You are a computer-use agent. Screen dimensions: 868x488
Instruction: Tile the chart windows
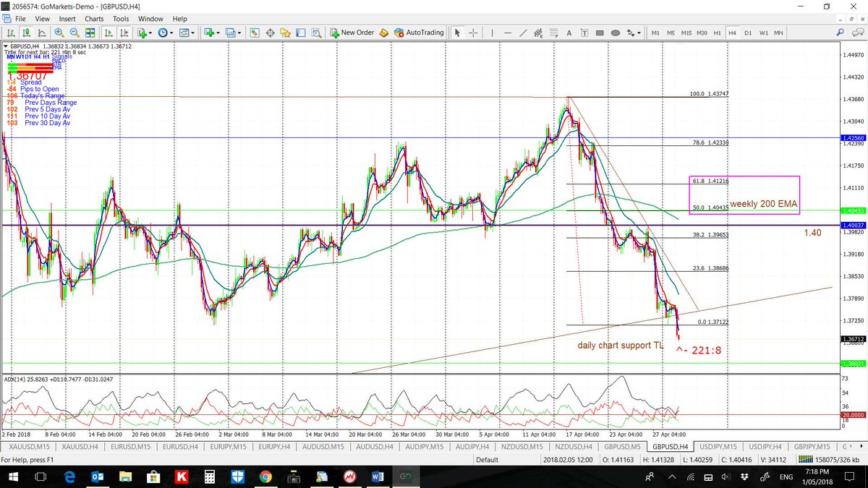click(x=90, y=33)
